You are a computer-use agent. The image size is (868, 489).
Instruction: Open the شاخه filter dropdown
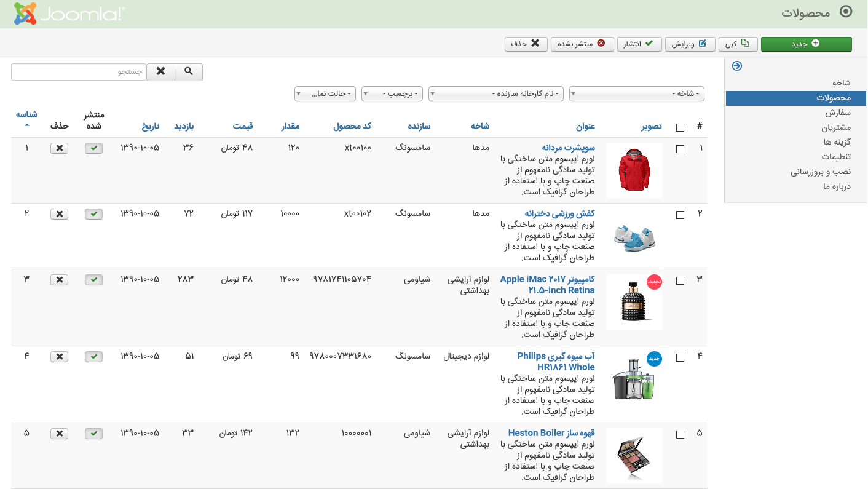[x=636, y=94]
